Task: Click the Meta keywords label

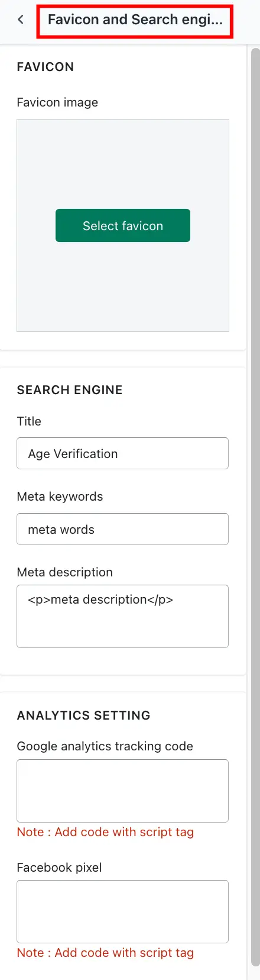Action: click(x=60, y=497)
